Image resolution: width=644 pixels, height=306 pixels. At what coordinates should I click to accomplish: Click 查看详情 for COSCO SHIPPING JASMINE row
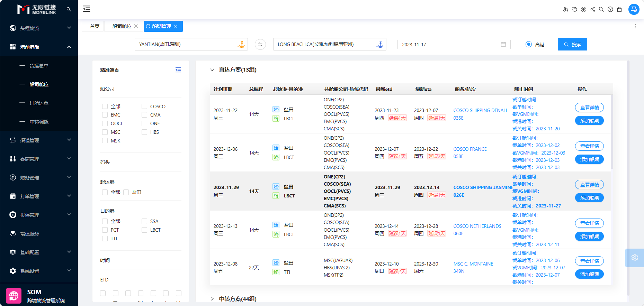tap(590, 185)
